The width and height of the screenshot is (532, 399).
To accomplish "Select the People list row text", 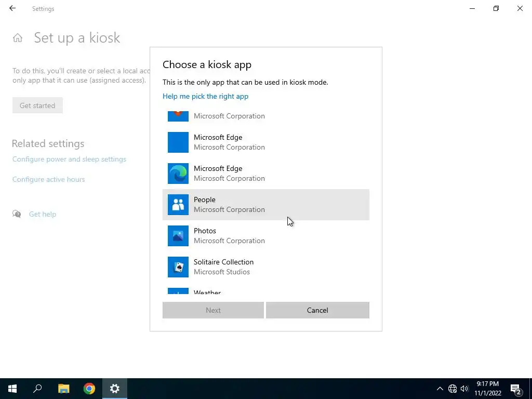I will click(x=205, y=199).
